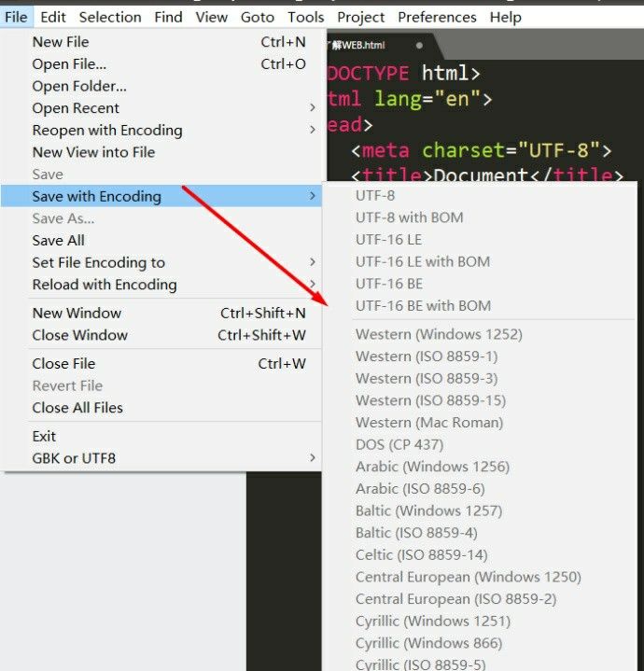This screenshot has height=671, width=644.
Task: Select UTF-16 LE with BOM
Action: [x=479, y=262]
